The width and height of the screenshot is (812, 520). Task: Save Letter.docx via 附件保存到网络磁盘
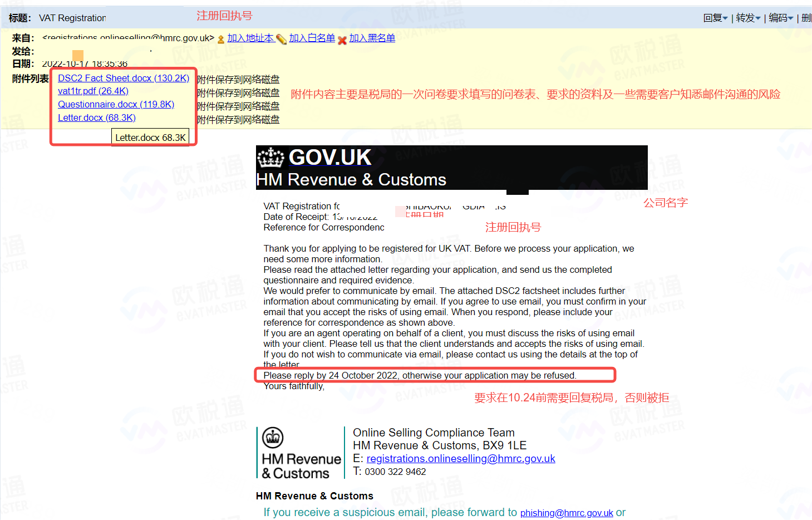pyautogui.click(x=238, y=120)
